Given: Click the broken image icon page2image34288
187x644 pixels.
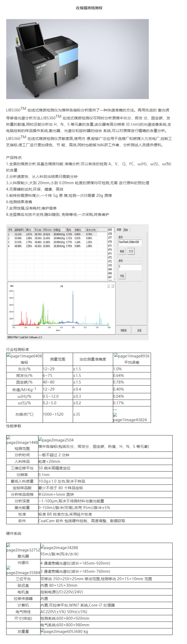Looking at the screenshot, I should [59, 547].
